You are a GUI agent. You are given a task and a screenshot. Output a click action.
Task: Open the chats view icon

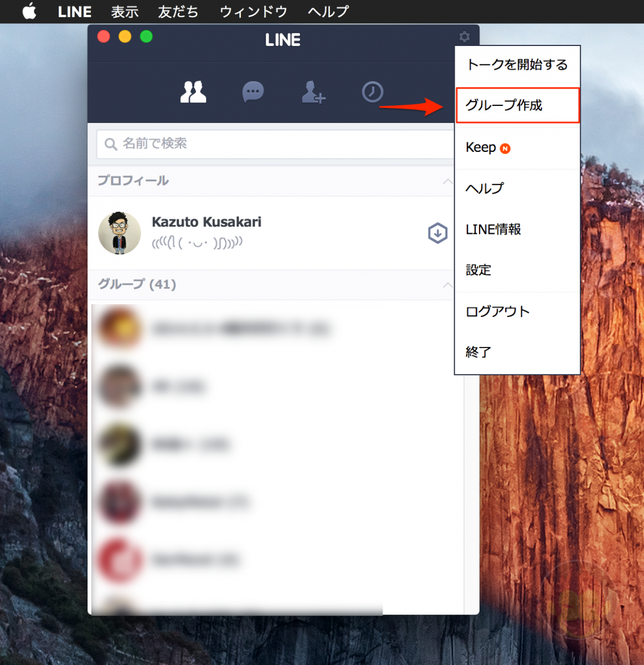click(x=253, y=92)
